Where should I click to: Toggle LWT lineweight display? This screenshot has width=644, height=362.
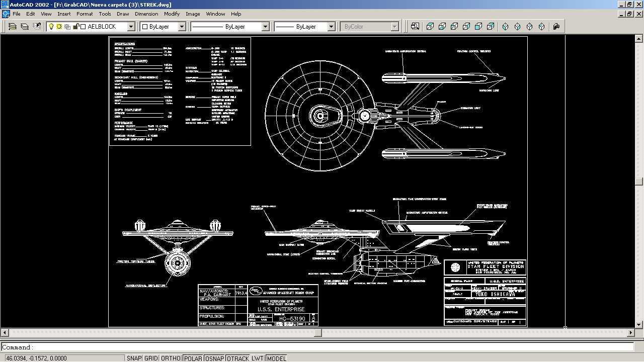click(x=258, y=358)
